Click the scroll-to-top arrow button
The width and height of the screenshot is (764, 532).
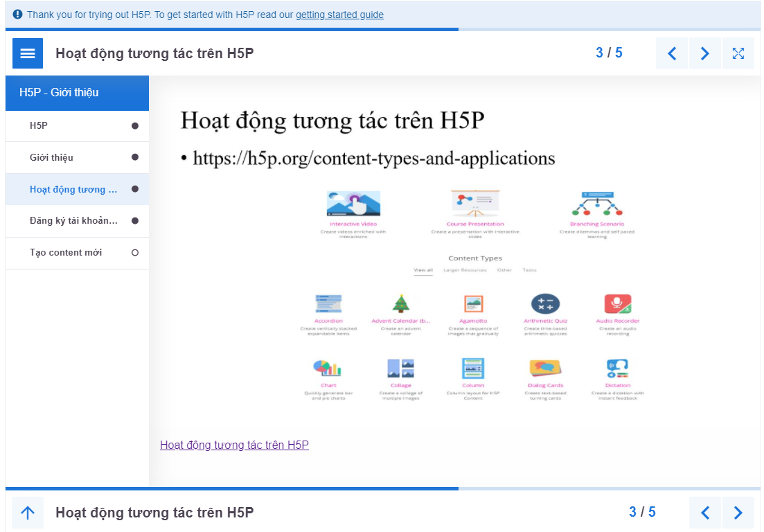pos(28,513)
